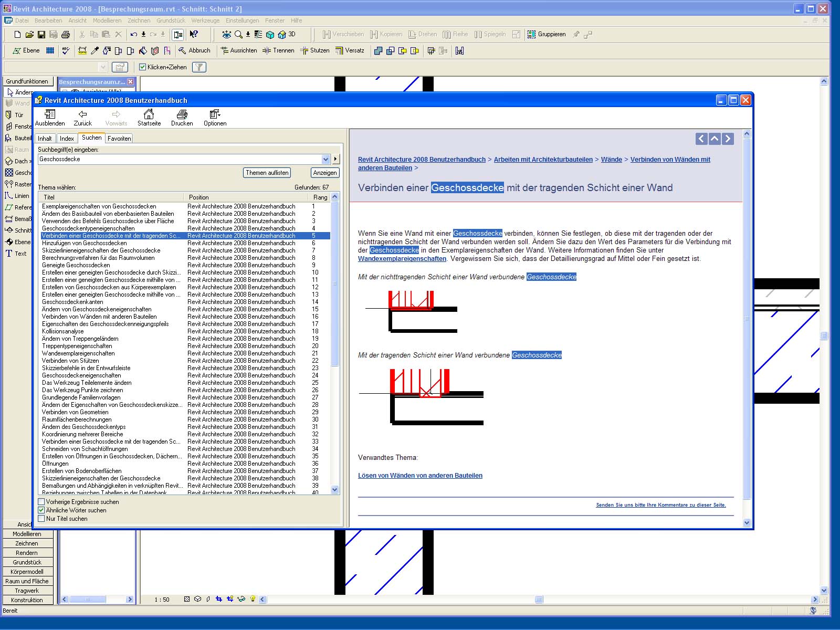Click the reveal hidden elements lightbulb icon
The width and height of the screenshot is (840, 630).
(x=253, y=599)
